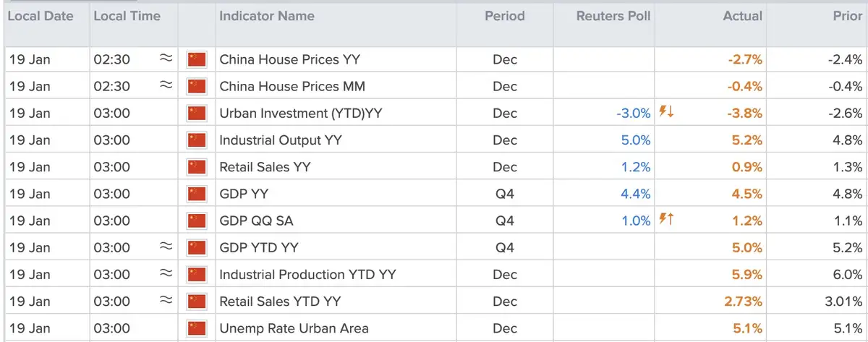Click approximate-time icon in House Prices MM row
The height and width of the screenshot is (342, 868).
(x=166, y=85)
